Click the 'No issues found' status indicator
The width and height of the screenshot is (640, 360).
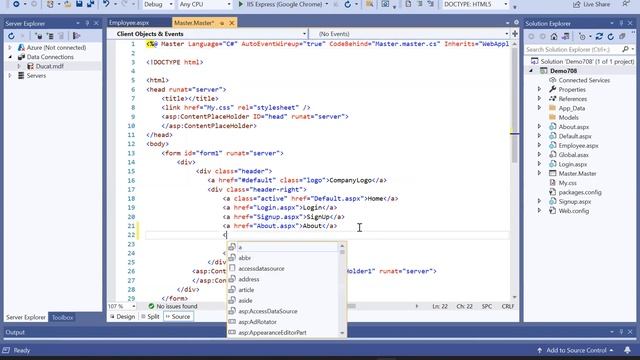[173, 306]
